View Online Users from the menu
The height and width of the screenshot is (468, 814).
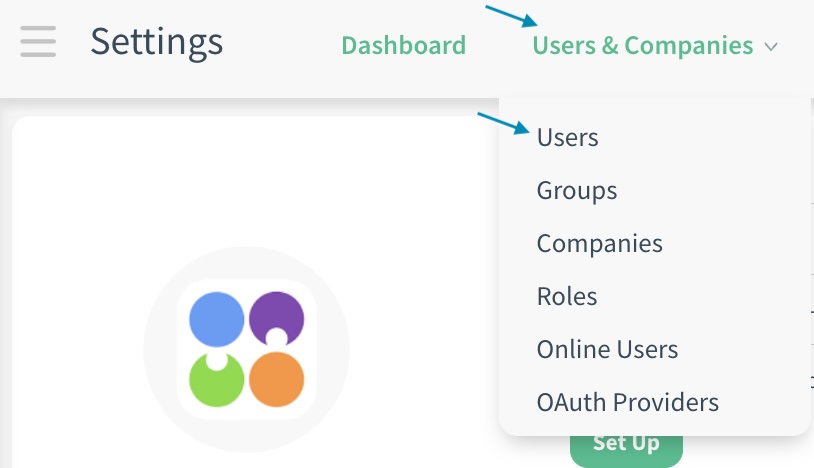pos(607,349)
